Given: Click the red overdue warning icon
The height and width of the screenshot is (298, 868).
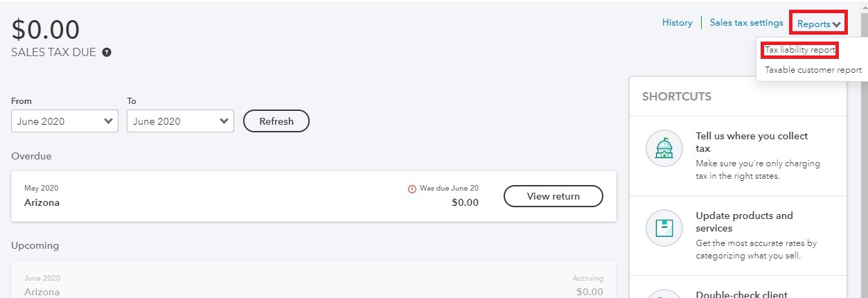Looking at the screenshot, I should click(x=412, y=189).
